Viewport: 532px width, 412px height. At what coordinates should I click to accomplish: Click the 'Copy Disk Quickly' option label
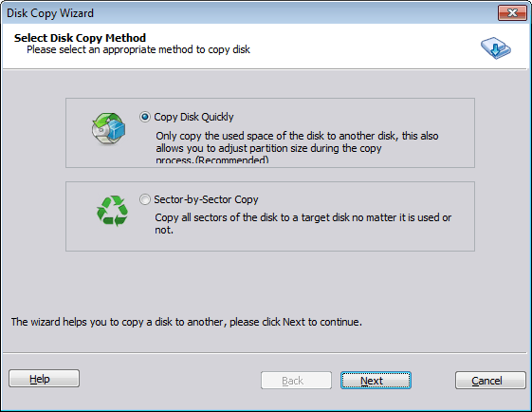(x=193, y=117)
